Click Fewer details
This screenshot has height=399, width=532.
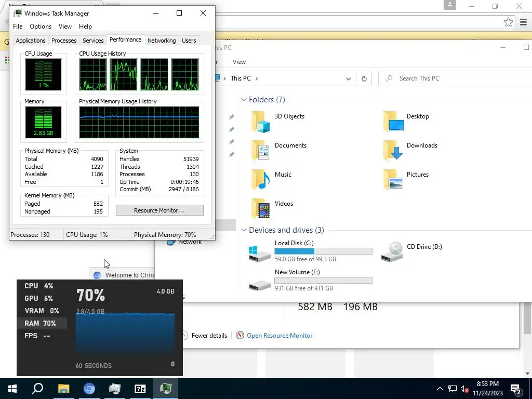(x=209, y=336)
